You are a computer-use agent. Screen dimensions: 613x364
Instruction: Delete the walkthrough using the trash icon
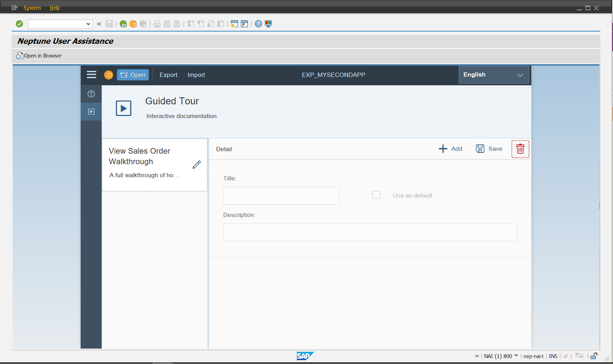520,149
